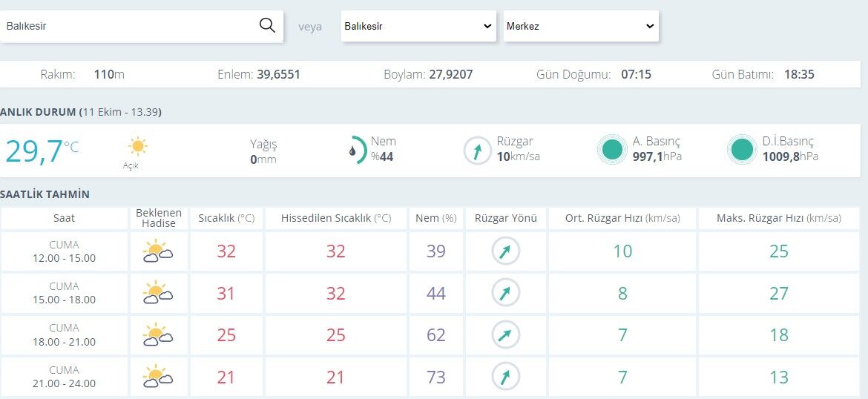Click humidity value 39 in 12.00 - 15.00 row

(436, 251)
